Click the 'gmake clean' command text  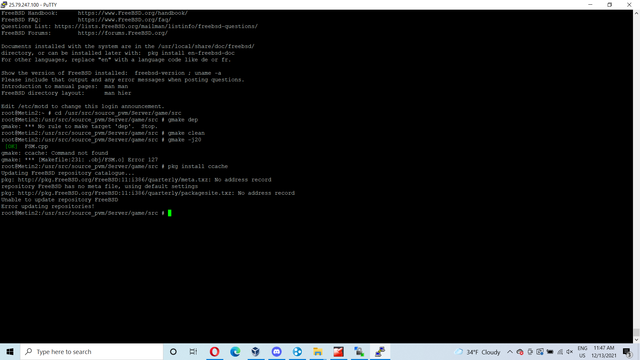pos(186,133)
